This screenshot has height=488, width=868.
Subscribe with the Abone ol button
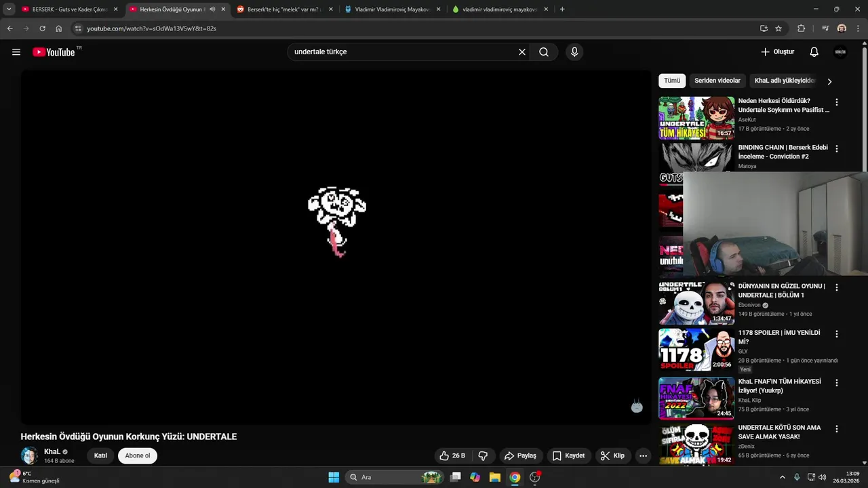pyautogui.click(x=138, y=455)
